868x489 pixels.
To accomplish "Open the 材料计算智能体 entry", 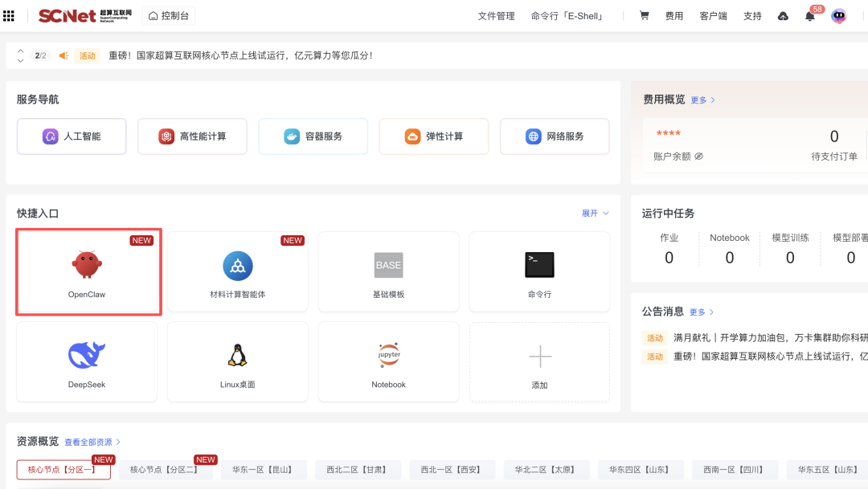I will (x=237, y=265).
